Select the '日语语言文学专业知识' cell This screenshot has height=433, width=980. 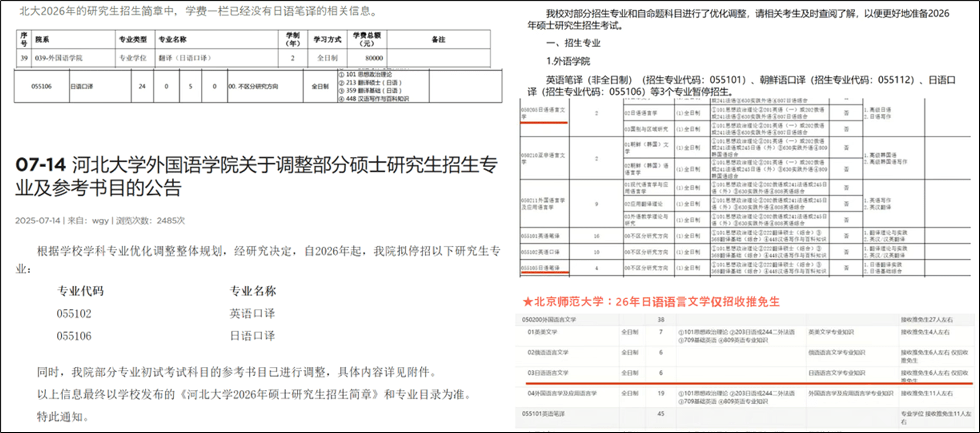[837, 373]
